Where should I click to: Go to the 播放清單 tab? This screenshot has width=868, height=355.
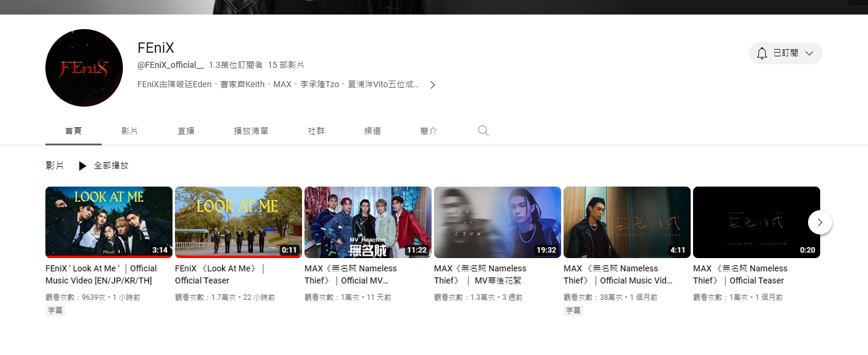click(x=251, y=131)
